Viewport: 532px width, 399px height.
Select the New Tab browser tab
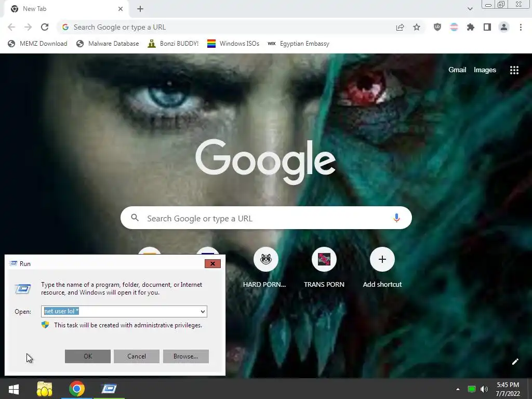tap(66, 9)
